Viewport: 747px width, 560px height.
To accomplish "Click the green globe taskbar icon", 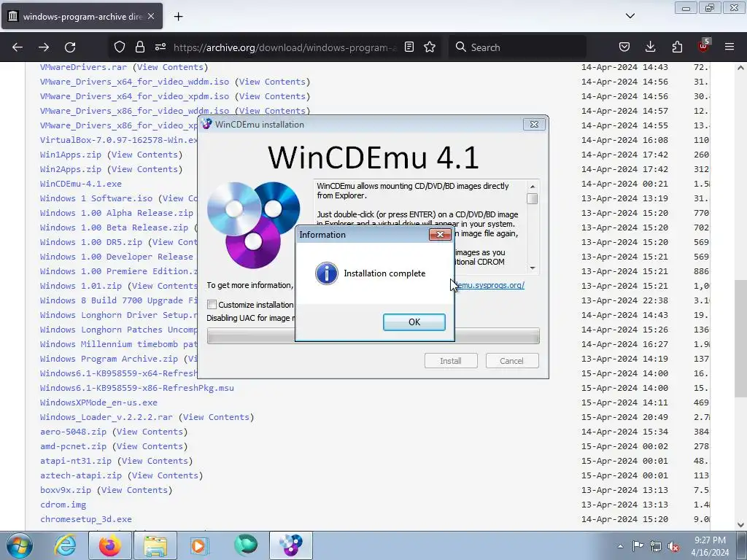I will point(245,545).
